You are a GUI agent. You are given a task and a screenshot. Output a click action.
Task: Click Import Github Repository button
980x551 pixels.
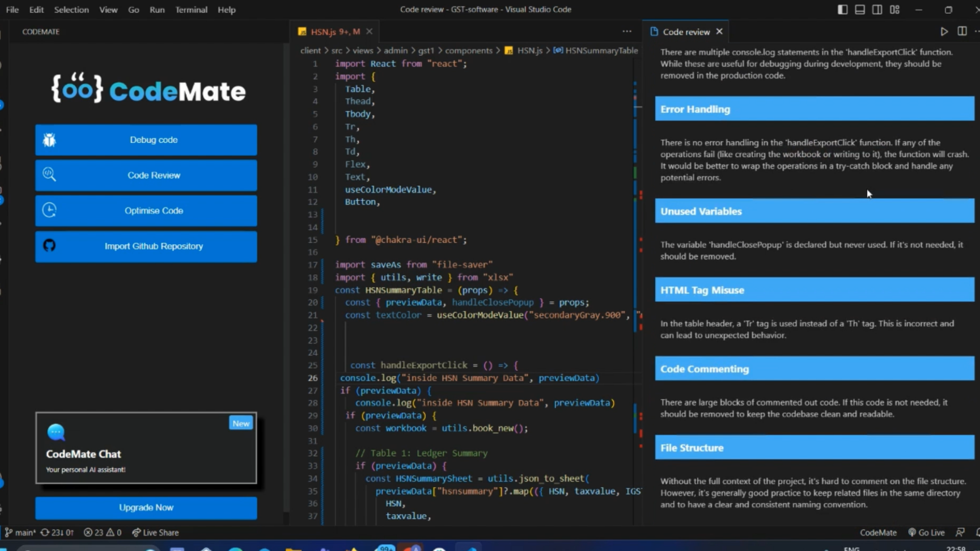pyautogui.click(x=146, y=246)
